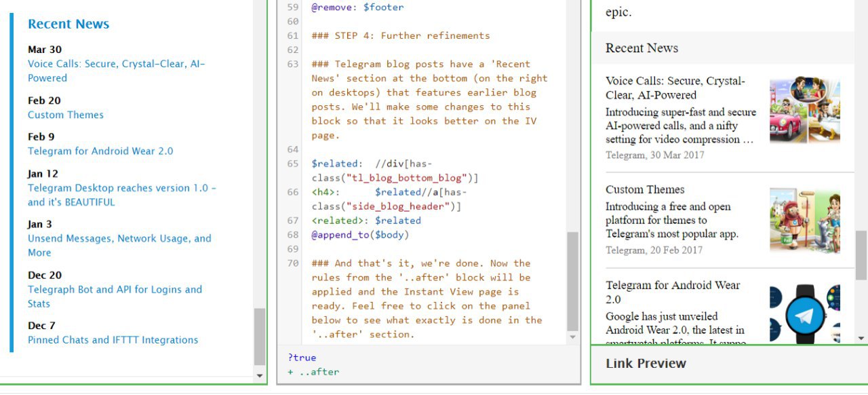Screen dimensions: 868x395
Task: Click the 'Feb 9' date text
Action: pos(41,136)
